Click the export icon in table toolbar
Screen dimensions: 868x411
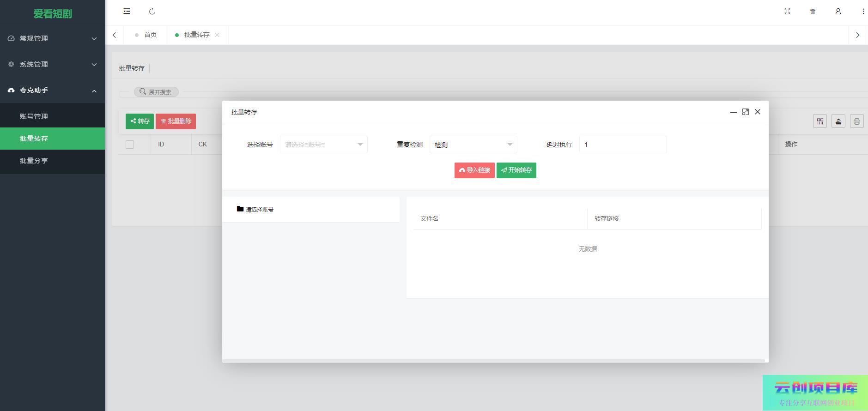point(838,121)
